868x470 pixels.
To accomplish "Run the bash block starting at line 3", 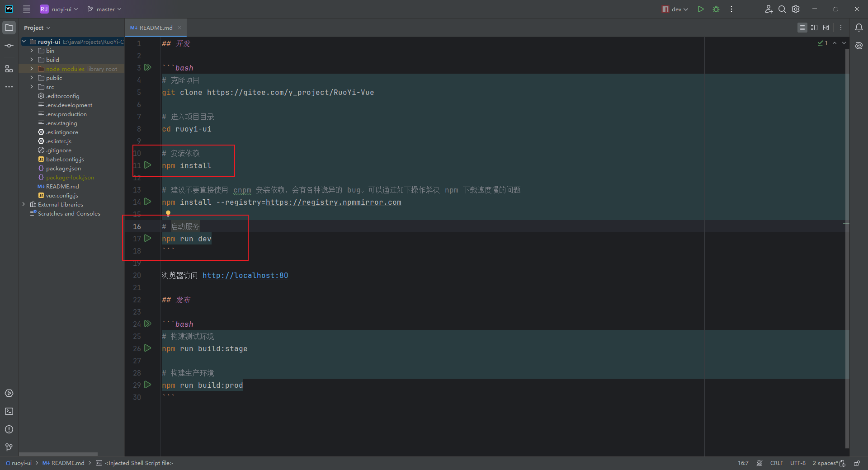I will pos(148,67).
